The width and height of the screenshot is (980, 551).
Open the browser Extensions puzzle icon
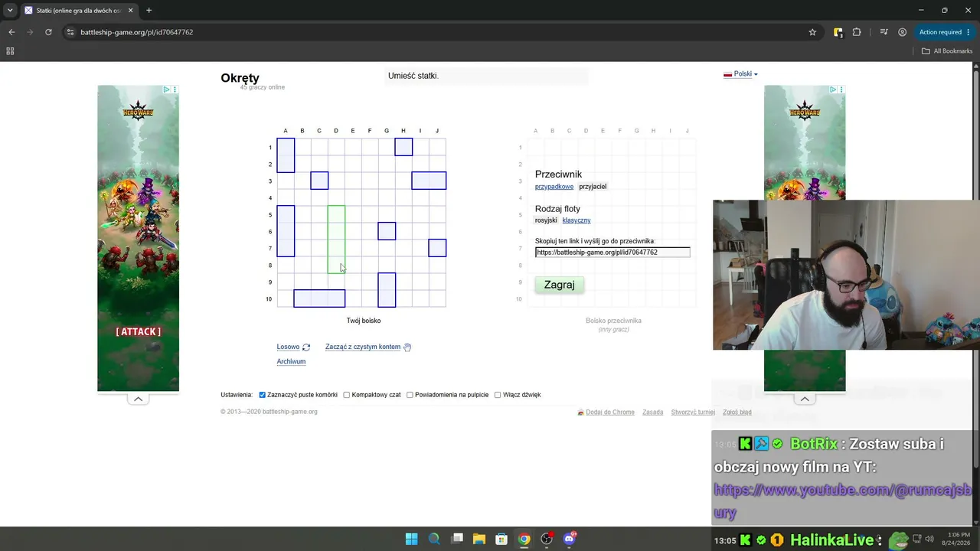[857, 32]
